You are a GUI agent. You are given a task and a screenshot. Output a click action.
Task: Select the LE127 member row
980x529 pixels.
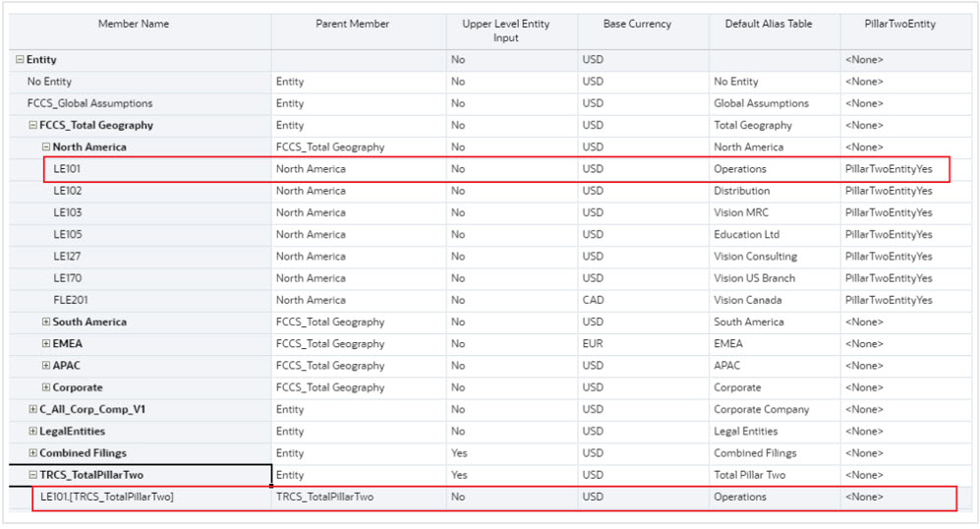click(67, 257)
